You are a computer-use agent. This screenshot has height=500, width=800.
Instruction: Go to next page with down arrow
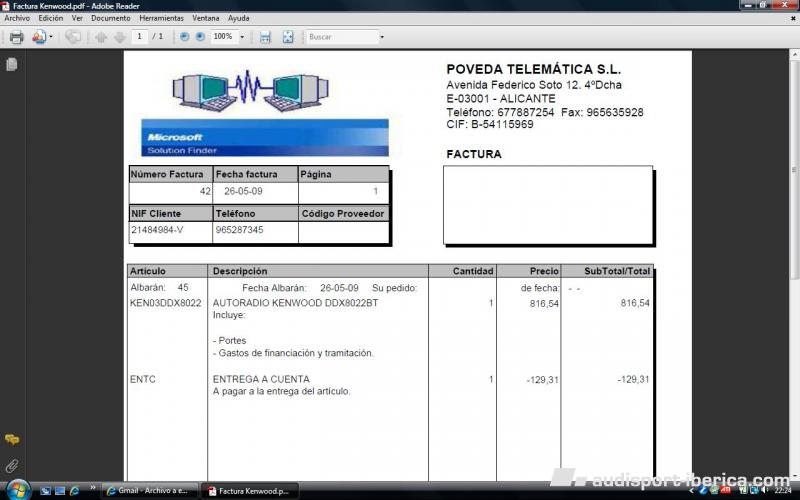tap(119, 37)
